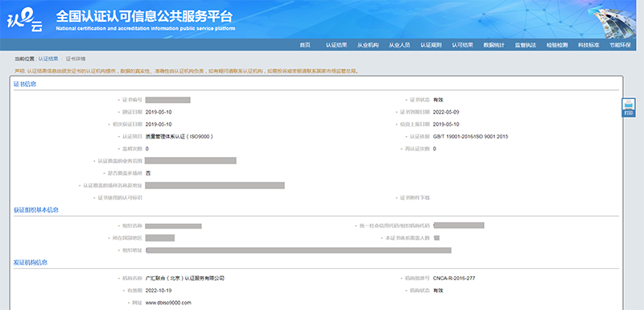Go to 认证规则 menu item

(431, 45)
